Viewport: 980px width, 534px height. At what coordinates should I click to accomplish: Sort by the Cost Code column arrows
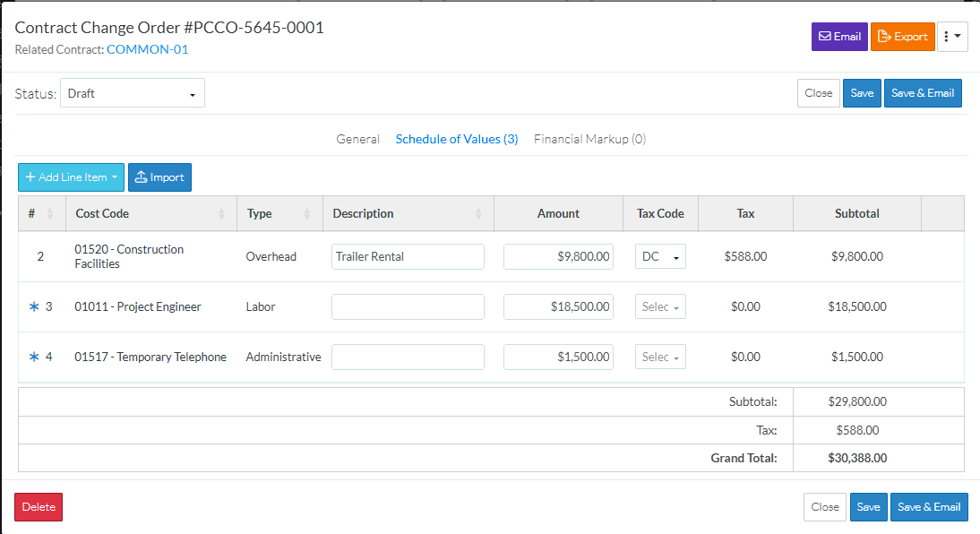click(x=221, y=214)
